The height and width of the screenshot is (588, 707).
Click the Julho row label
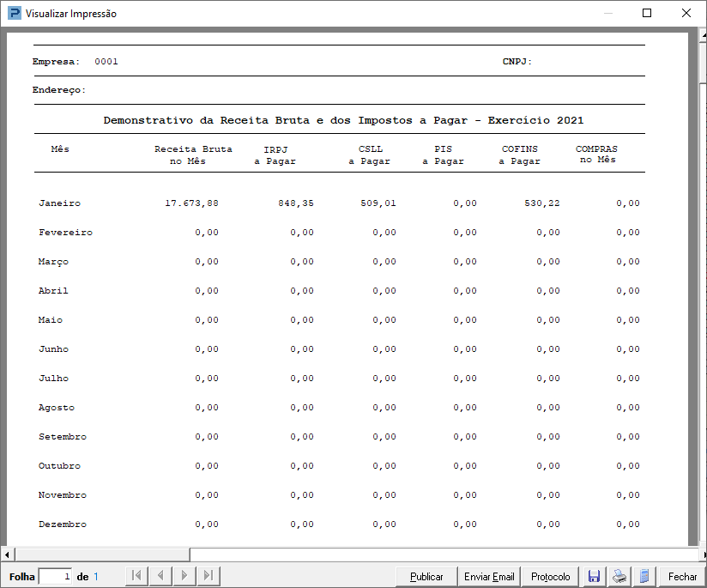[53, 379]
